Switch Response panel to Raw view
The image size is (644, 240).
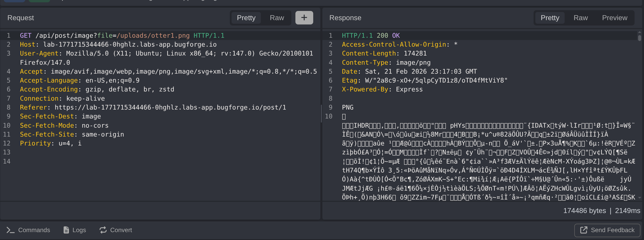click(581, 18)
